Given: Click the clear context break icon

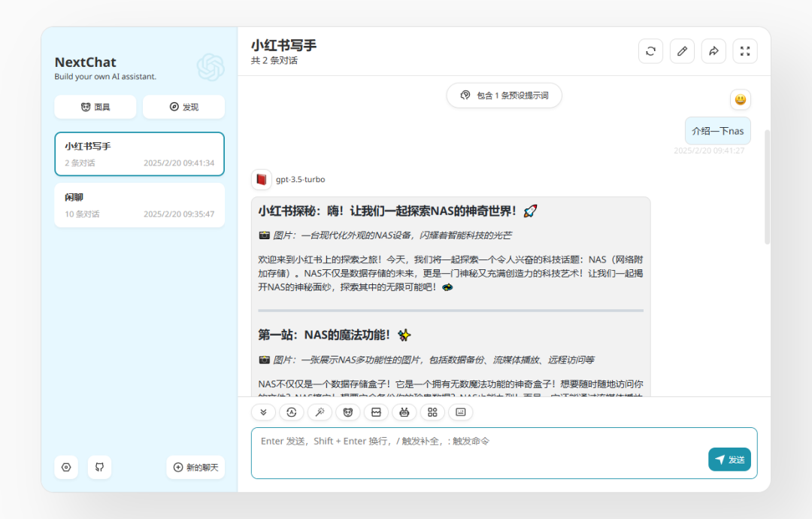Looking at the screenshot, I should click(376, 412).
